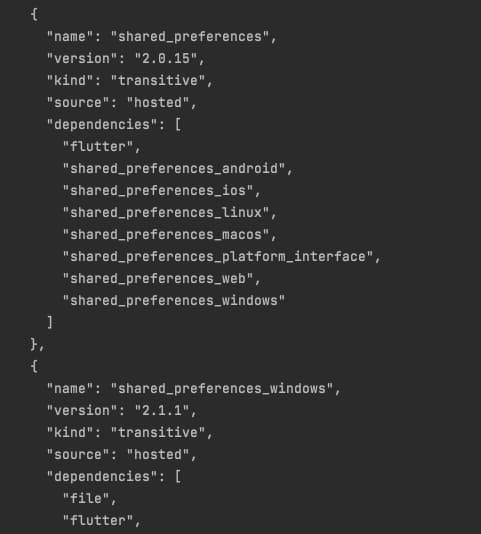The width and height of the screenshot is (481, 534).
Task: Click the "file" dependency entry
Action: (x=86, y=498)
